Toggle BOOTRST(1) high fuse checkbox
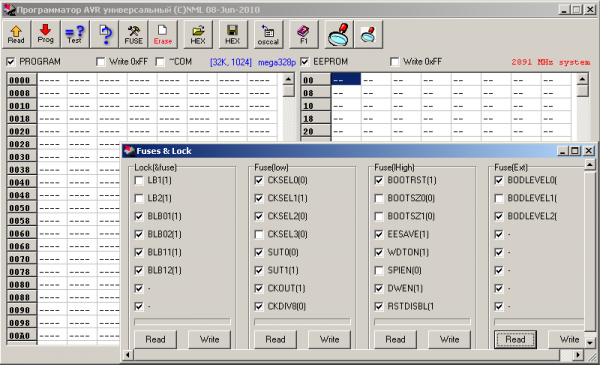Viewport: 600px width, 365px height. pos(379,180)
